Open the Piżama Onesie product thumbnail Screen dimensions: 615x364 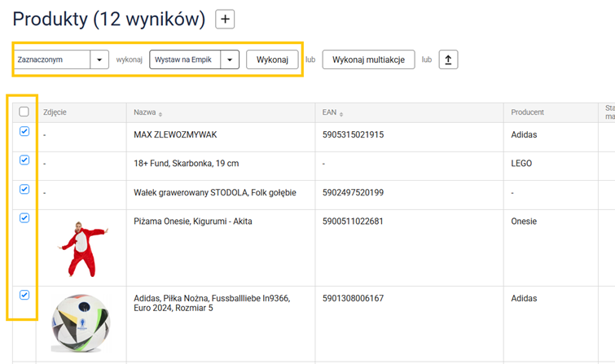coord(79,248)
